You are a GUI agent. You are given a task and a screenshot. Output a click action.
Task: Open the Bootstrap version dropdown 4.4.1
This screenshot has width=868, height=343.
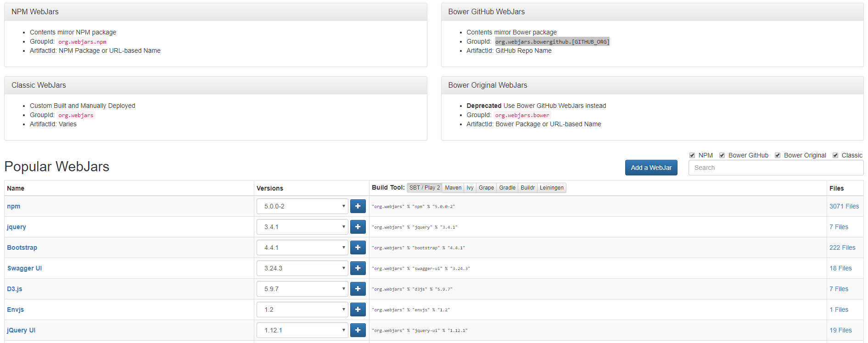pos(302,247)
